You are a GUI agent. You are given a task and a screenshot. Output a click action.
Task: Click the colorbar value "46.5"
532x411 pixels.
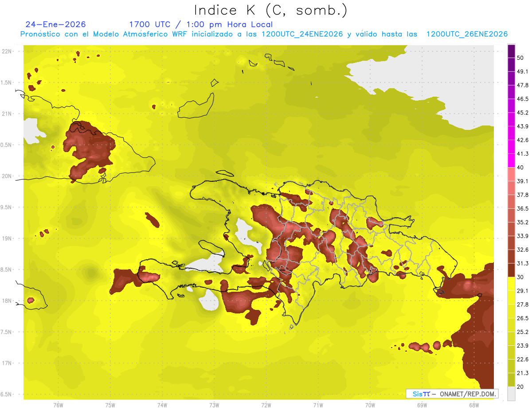click(523, 99)
